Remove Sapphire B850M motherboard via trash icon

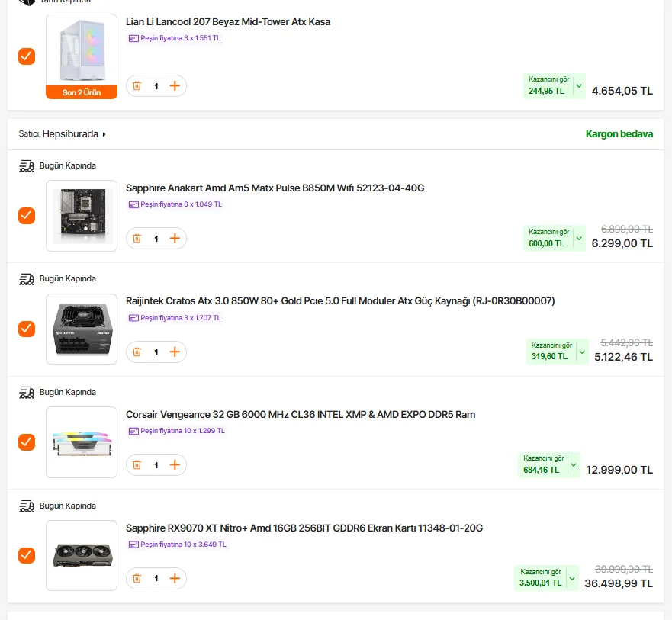point(137,239)
